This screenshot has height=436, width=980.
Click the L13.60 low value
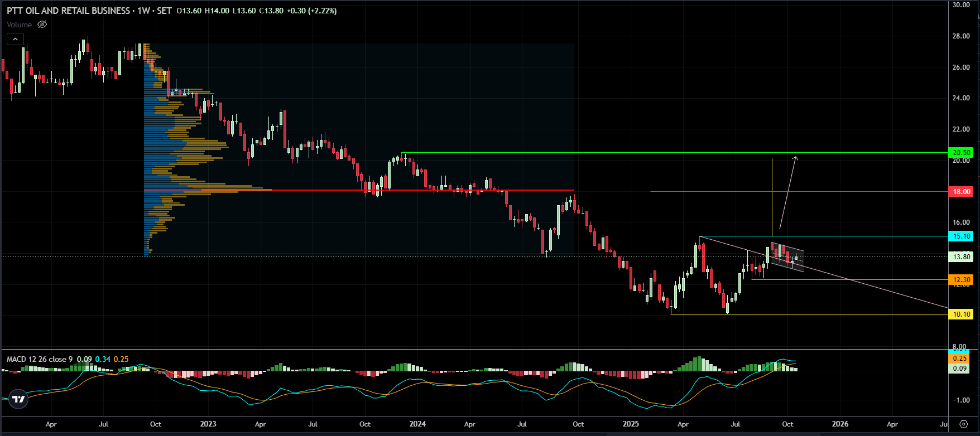(x=244, y=11)
